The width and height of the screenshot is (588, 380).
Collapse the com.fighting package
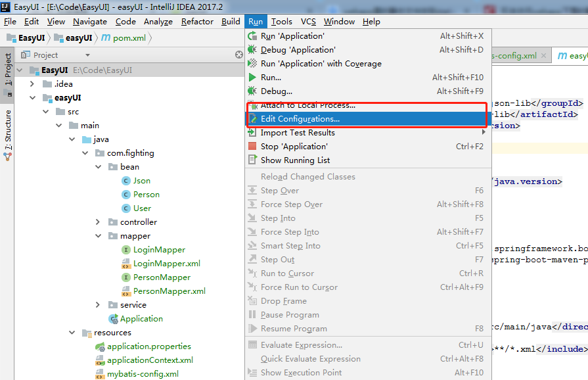click(85, 153)
